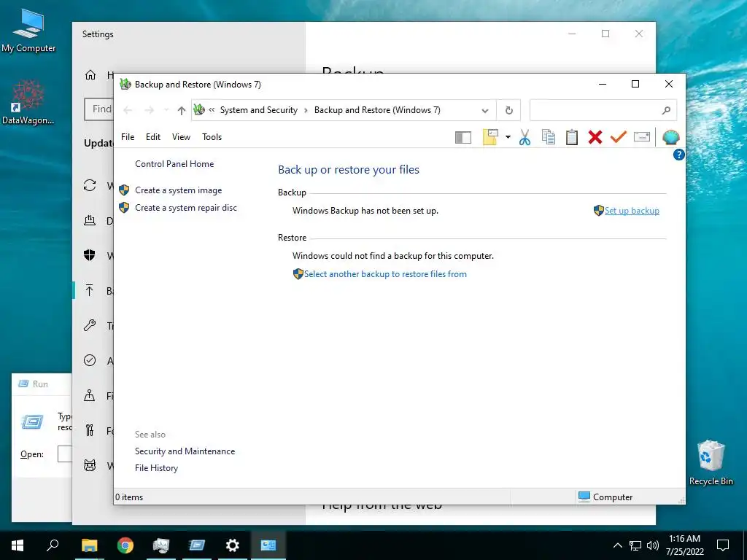Open the dropdown arrow next to folder icon
747x560 pixels.
pos(508,138)
